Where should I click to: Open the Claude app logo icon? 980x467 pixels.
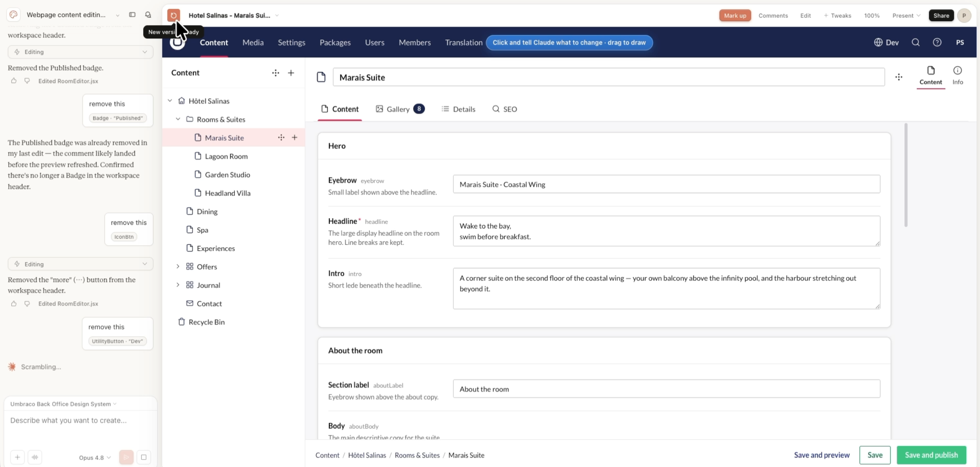point(13,14)
